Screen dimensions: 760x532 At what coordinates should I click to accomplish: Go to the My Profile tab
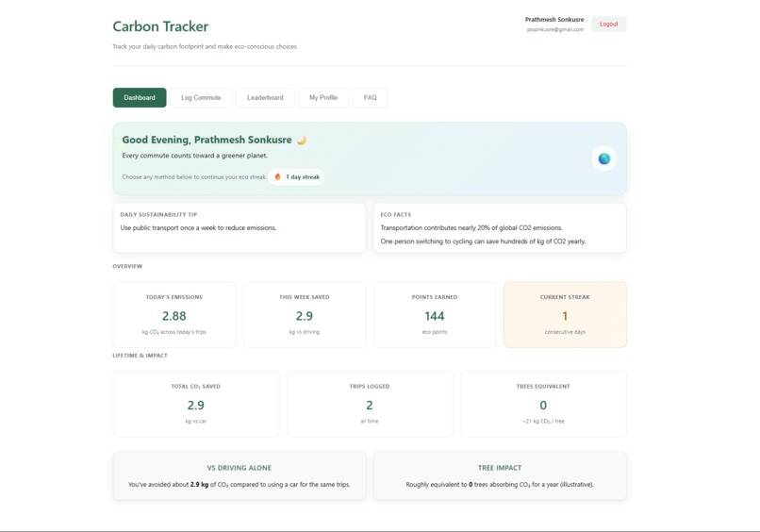coord(323,97)
